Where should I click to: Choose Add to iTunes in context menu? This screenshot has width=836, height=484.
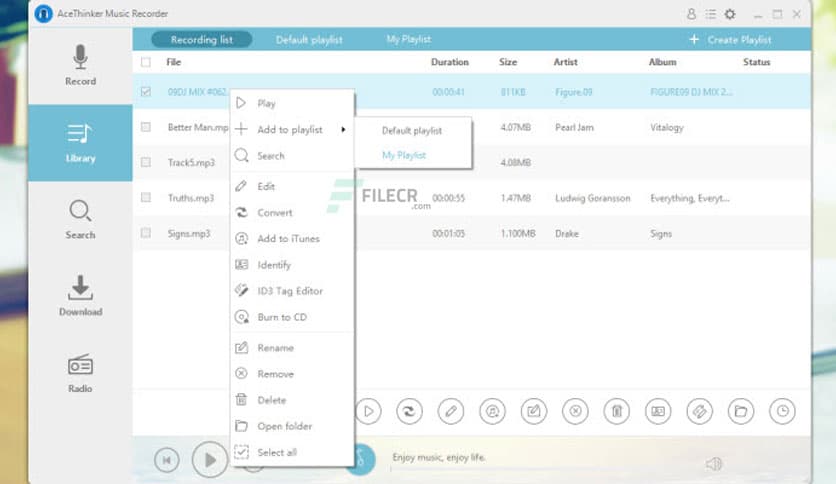(x=292, y=238)
